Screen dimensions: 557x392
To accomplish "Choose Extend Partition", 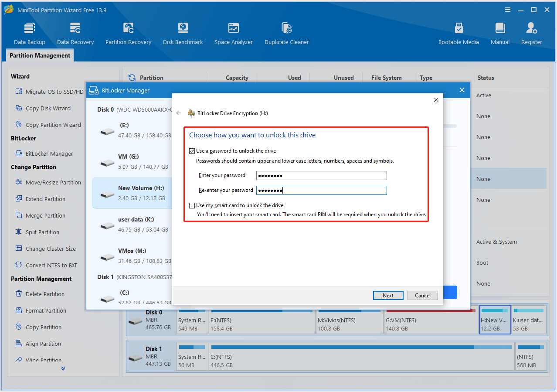I will point(40,199).
